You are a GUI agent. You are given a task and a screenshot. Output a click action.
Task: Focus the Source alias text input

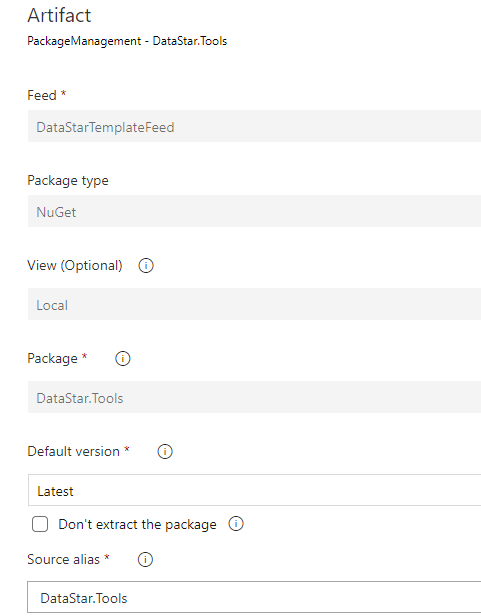tap(254, 597)
